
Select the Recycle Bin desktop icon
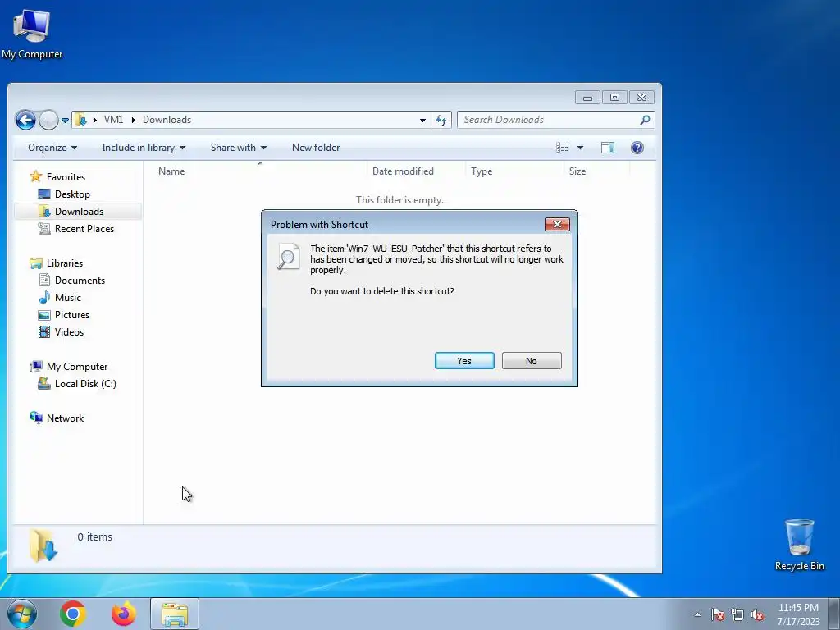point(799,545)
